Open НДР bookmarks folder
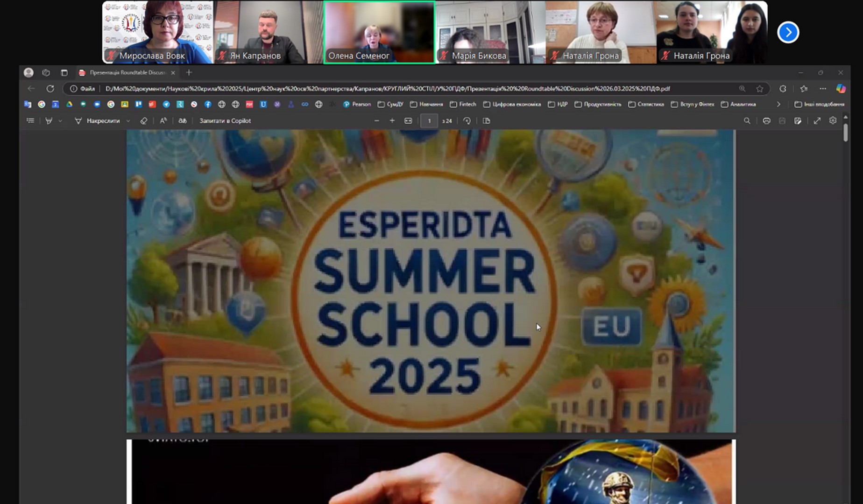 (558, 105)
